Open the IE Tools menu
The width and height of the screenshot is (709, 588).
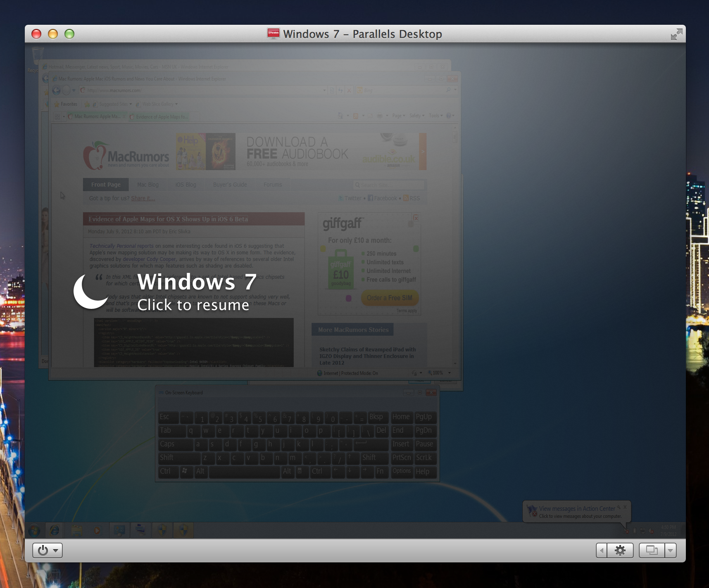435,116
